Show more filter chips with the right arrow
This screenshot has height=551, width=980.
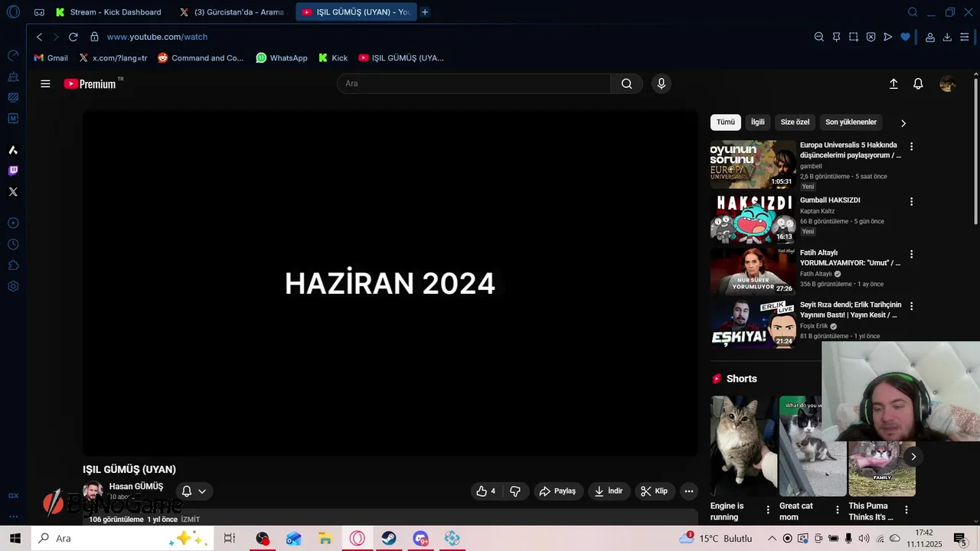click(903, 123)
